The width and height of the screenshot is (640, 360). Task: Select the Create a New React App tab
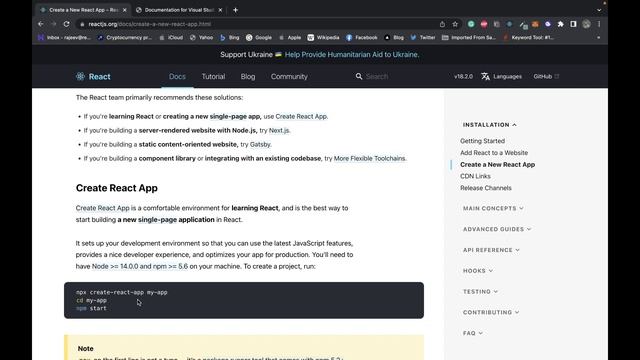click(x=83, y=10)
